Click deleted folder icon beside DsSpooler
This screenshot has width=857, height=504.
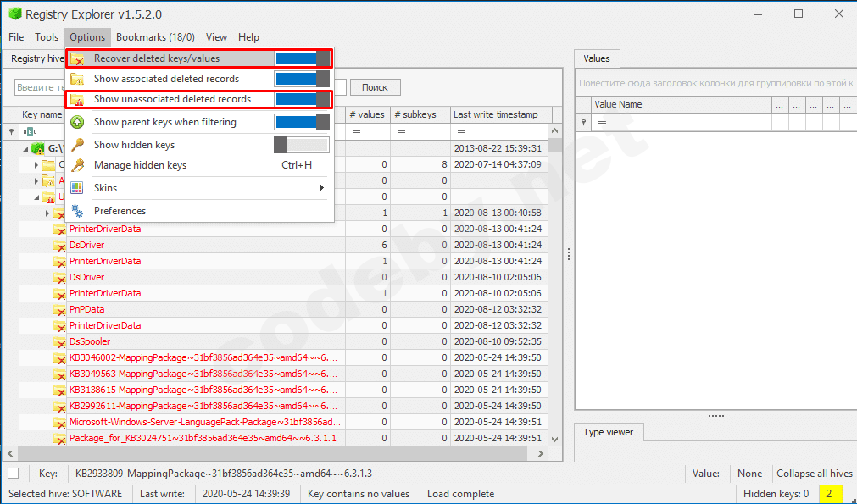click(59, 342)
